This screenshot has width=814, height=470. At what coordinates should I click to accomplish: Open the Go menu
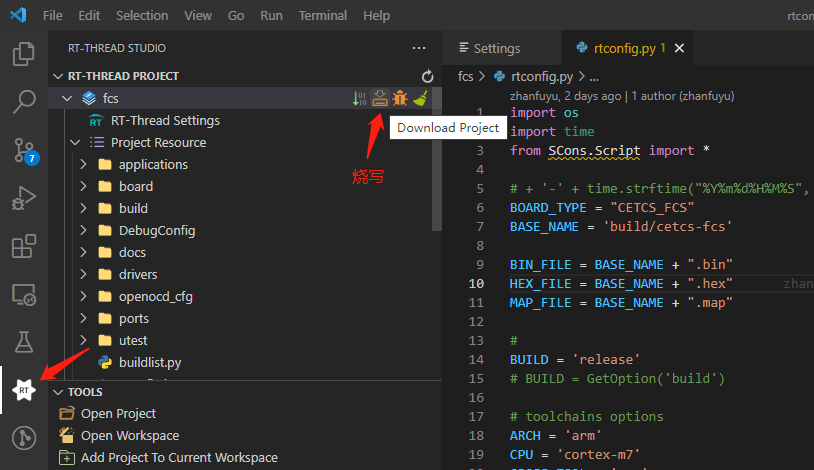236,16
